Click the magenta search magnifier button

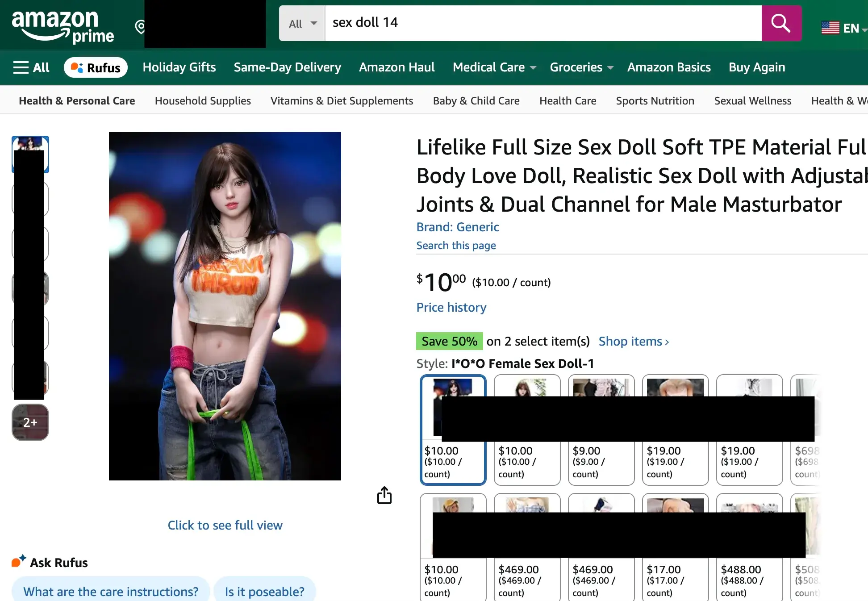[781, 23]
